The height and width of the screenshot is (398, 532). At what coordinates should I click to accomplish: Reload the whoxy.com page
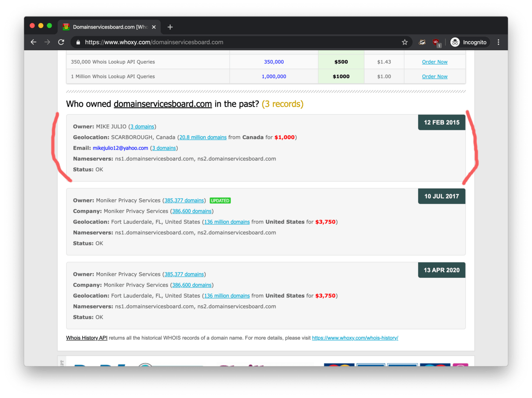(61, 42)
